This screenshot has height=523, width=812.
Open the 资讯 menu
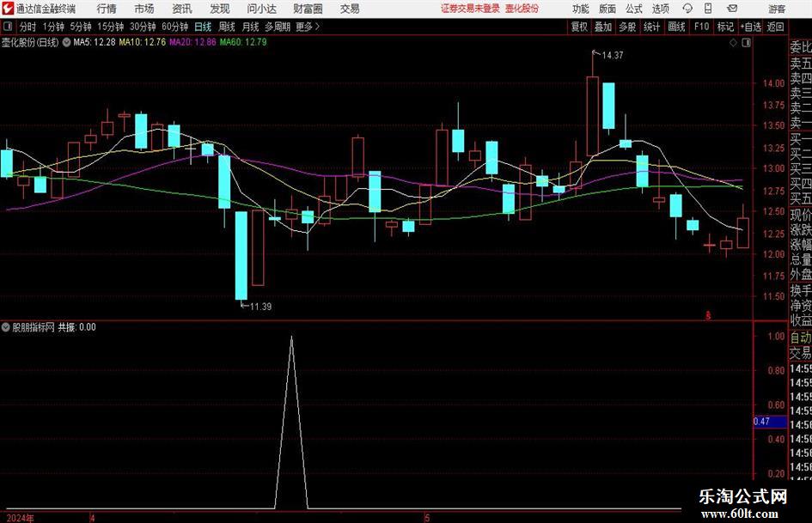[x=182, y=9]
